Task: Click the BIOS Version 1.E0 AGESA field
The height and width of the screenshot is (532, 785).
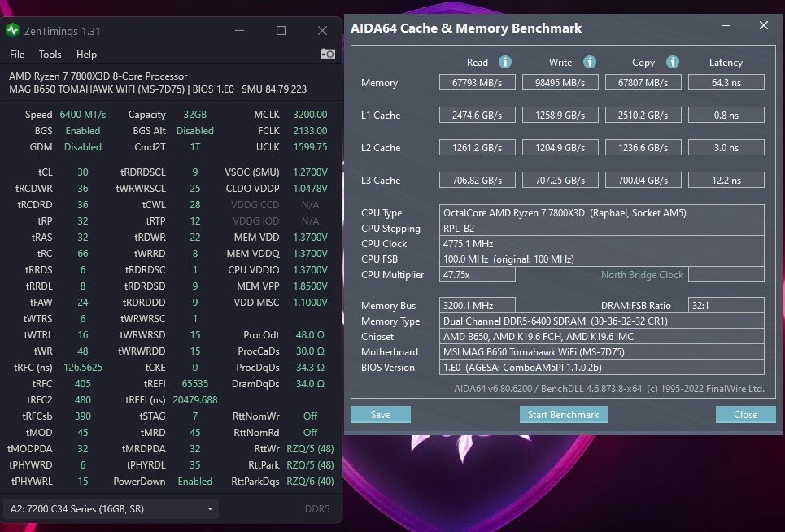Action: coord(602,368)
